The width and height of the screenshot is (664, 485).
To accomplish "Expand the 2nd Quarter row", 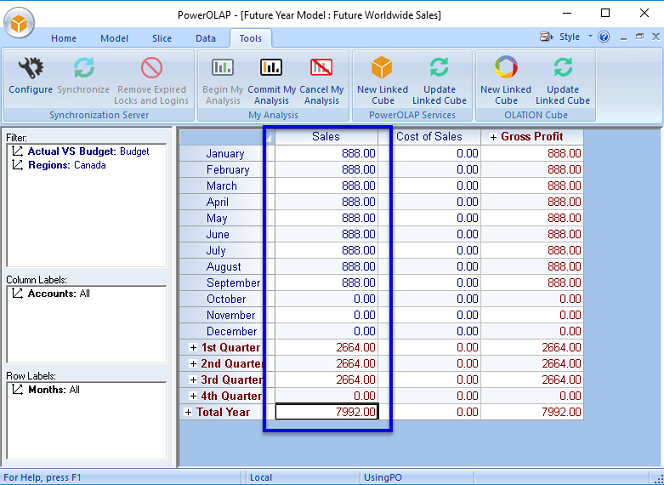I will [x=193, y=363].
